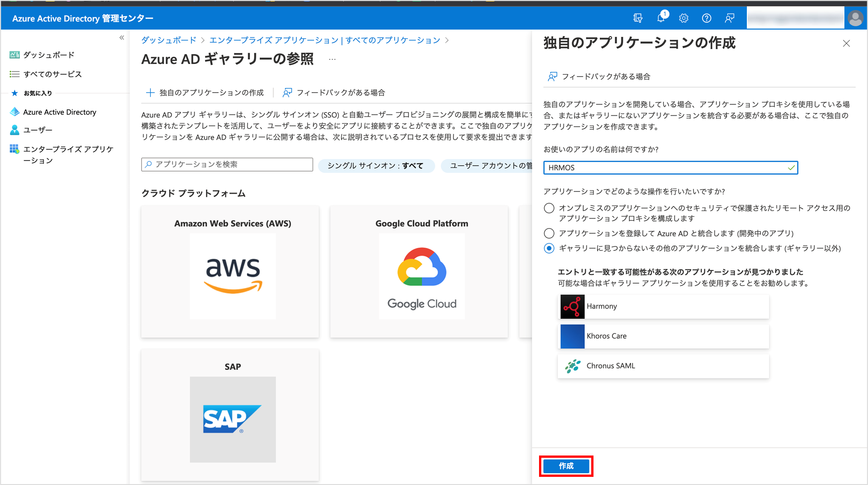Click the app name field containing HRMOS
Viewport: 868px width, 485px height.
(671, 168)
